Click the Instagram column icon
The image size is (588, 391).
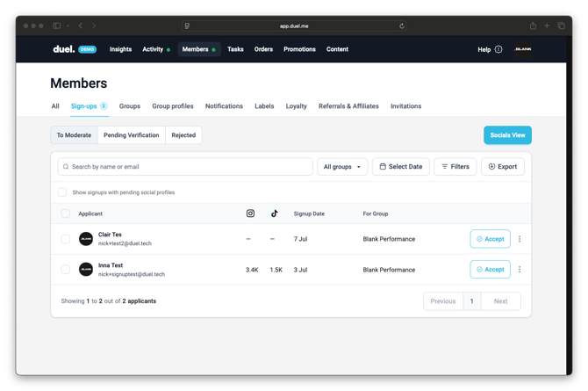point(250,214)
